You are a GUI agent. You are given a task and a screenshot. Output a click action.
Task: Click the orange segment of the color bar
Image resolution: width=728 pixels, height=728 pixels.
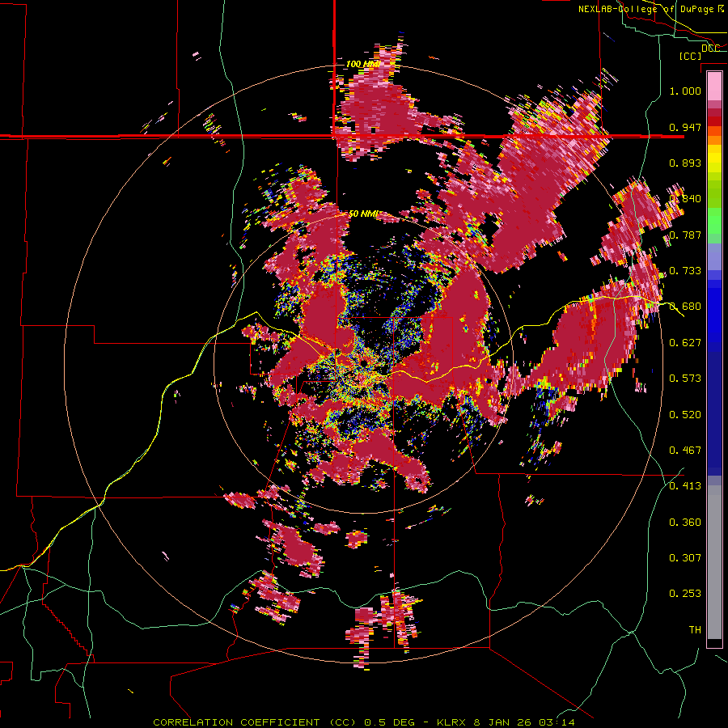pos(714,140)
